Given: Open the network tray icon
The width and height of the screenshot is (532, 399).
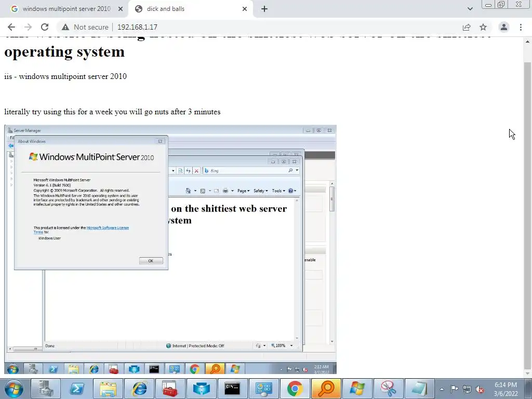Looking at the screenshot, I should 467,389.
